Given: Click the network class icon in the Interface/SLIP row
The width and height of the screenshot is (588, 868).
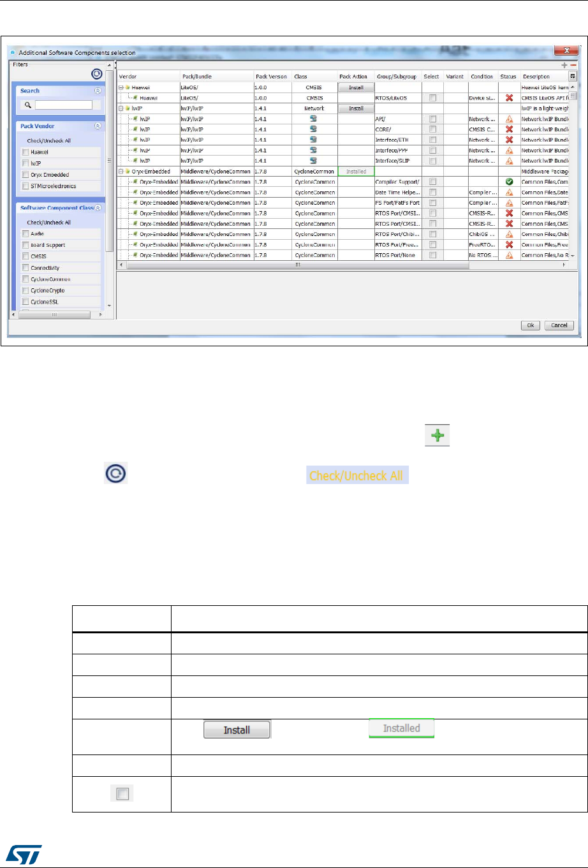Looking at the screenshot, I should coord(313,161).
